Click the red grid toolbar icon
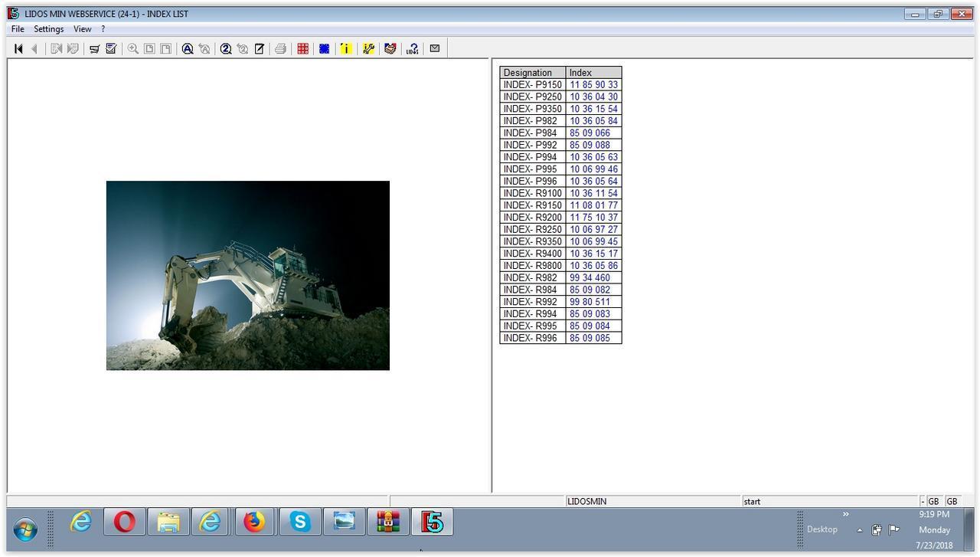The height and width of the screenshot is (557, 980). (302, 49)
